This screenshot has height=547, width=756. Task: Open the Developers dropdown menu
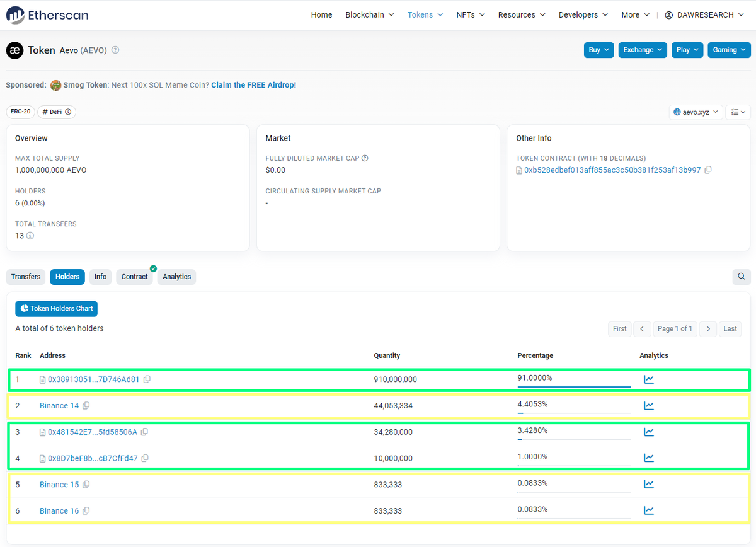583,14
